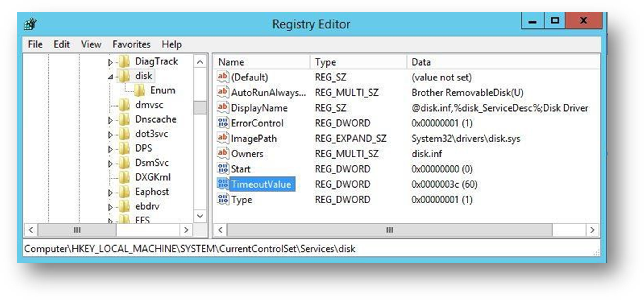This screenshot has height=300, width=644.
Task: Click the data cell 0x0000003c (60)
Action: 444,184
